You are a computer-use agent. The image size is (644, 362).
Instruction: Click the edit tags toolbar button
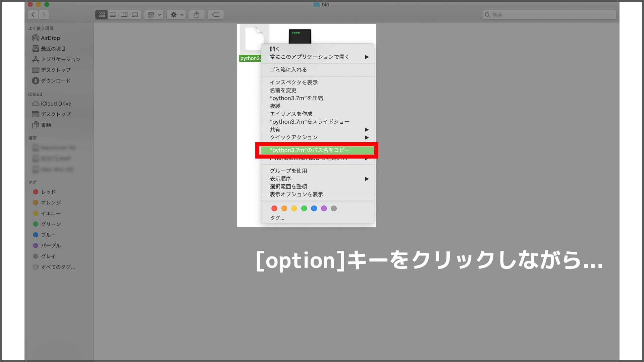(x=216, y=14)
